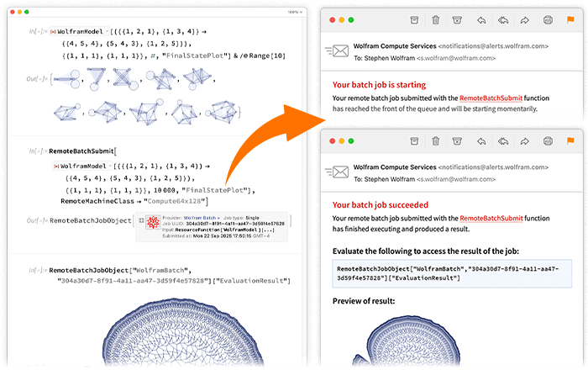Click WolframModel resource icon in first input cell
The height and width of the screenshot is (370, 588).
click(x=53, y=32)
